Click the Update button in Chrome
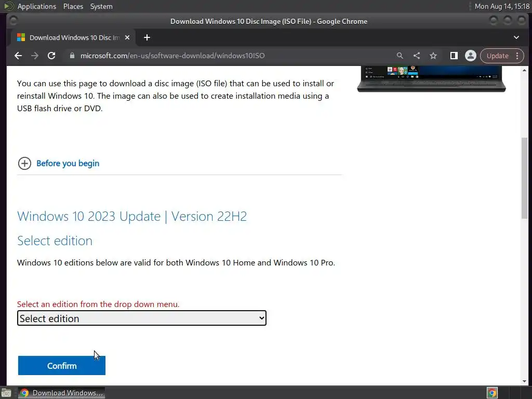 point(497,56)
